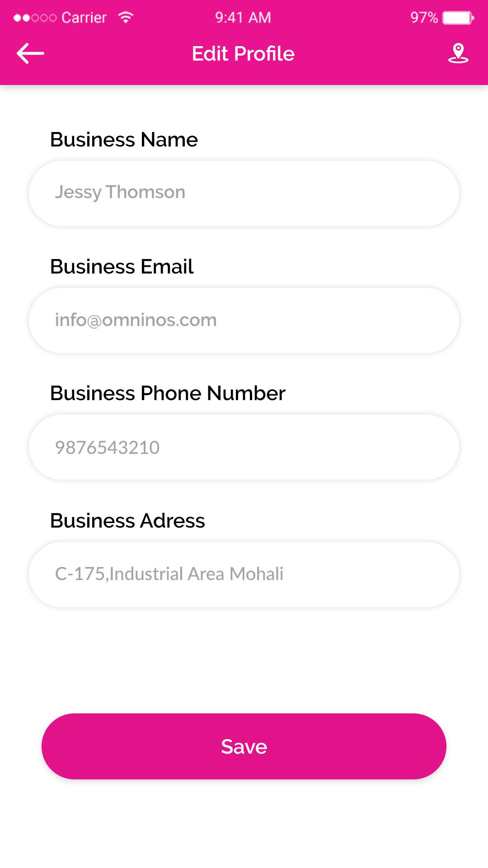Tap the signal strength dots
The height and width of the screenshot is (868, 488).
[35, 18]
